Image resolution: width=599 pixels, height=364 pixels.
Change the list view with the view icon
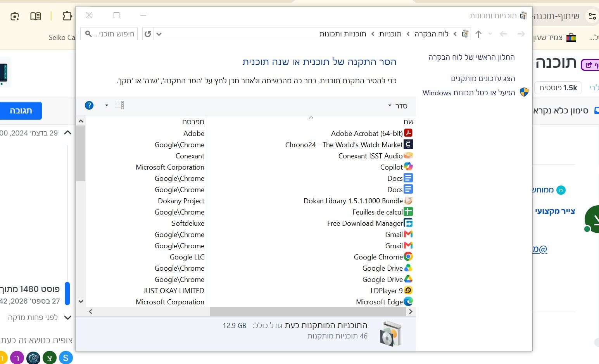119,105
